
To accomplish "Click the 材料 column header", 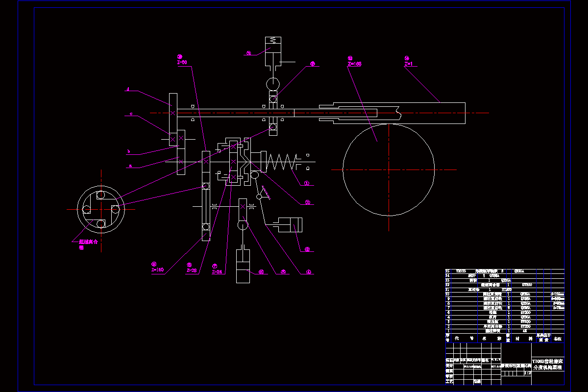I will (523, 338).
